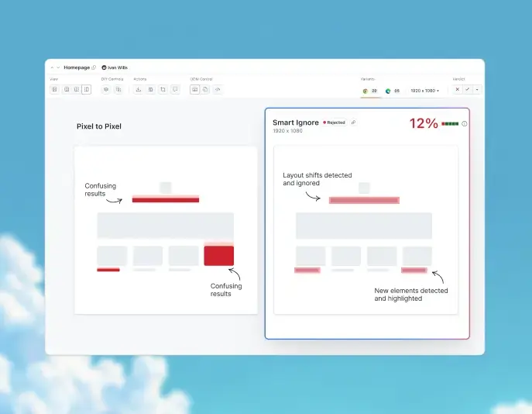Click the comment icon under Actions
The height and width of the screenshot is (414, 532).
pyautogui.click(x=175, y=90)
